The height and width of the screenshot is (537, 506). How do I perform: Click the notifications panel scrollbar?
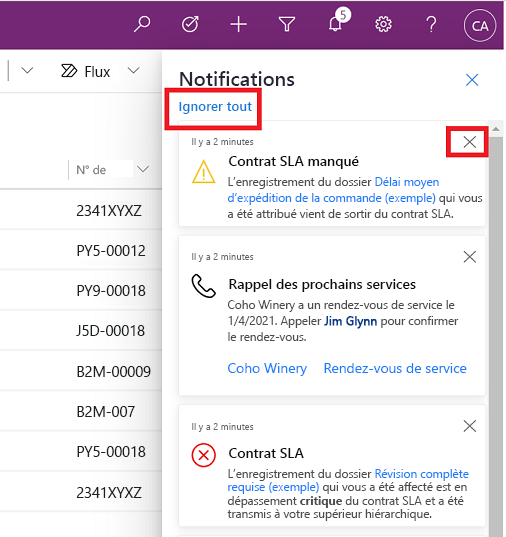tap(496, 336)
